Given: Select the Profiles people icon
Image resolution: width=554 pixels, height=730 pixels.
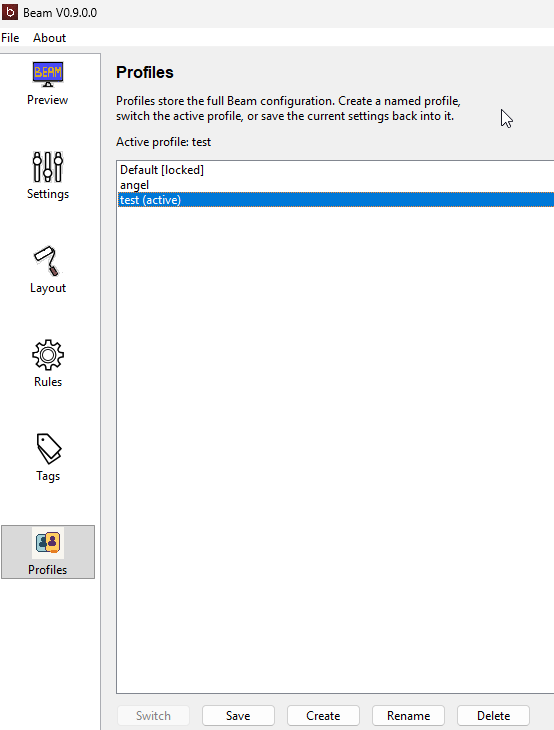Looking at the screenshot, I should (47, 543).
